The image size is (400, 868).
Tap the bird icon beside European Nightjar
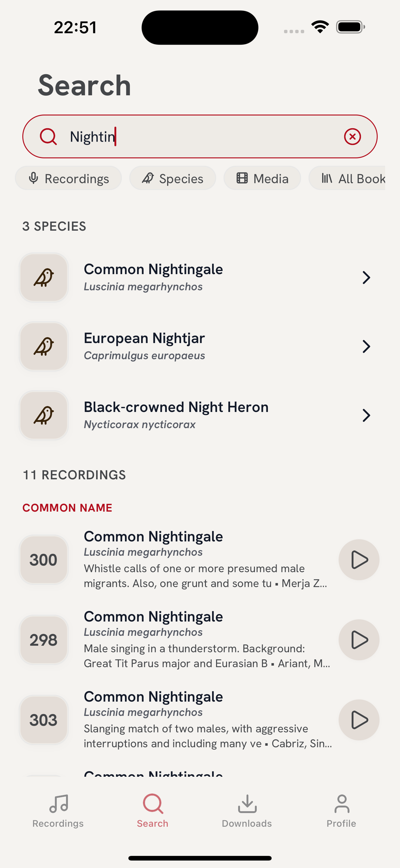coord(44,346)
